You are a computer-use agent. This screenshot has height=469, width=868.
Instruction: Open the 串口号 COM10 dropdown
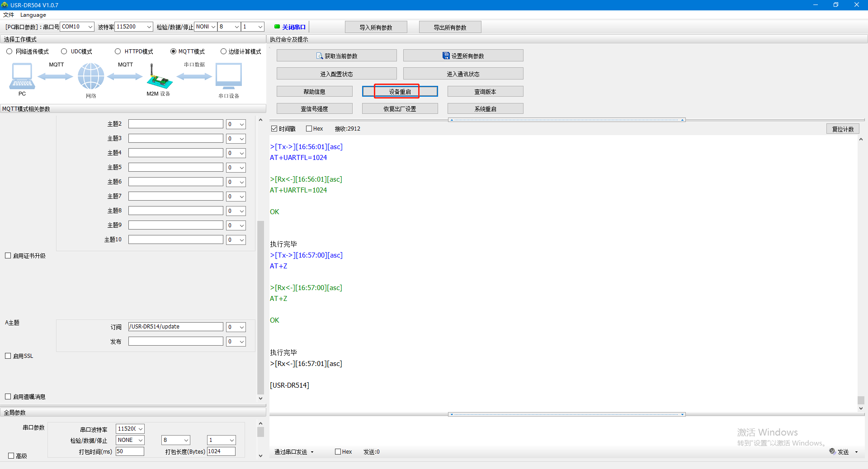(x=77, y=27)
